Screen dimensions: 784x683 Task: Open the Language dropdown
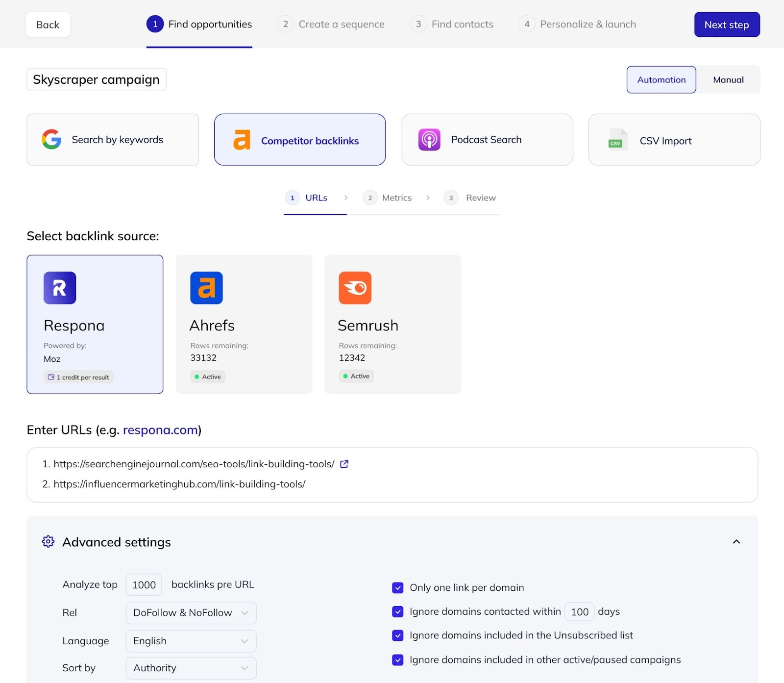tap(191, 641)
